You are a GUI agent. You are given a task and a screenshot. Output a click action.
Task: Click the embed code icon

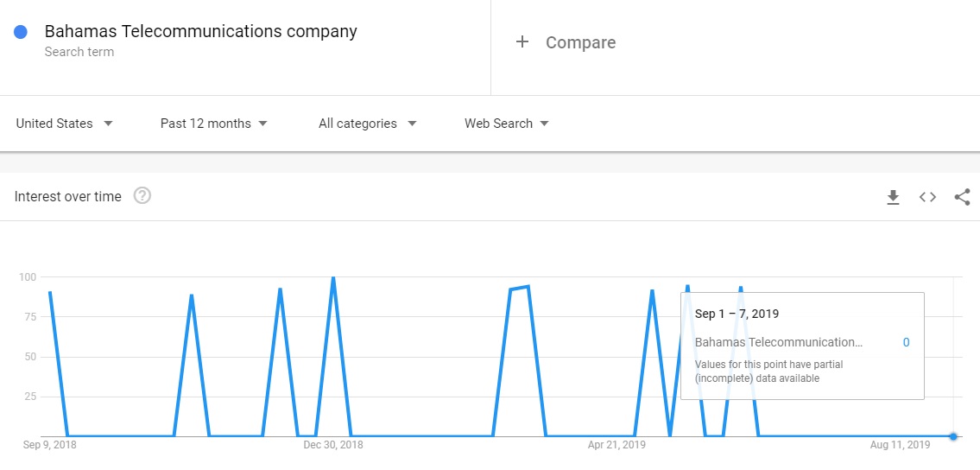pyautogui.click(x=927, y=197)
